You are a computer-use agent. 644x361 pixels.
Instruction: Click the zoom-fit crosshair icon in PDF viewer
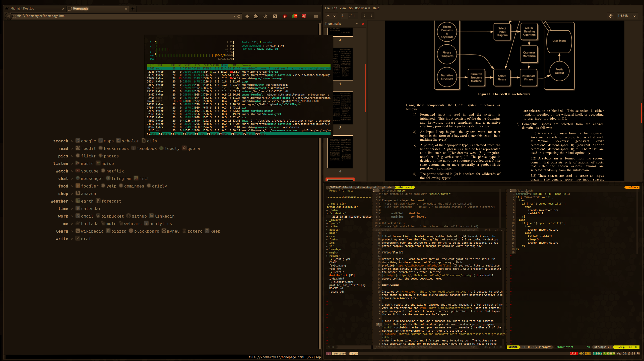click(x=611, y=16)
